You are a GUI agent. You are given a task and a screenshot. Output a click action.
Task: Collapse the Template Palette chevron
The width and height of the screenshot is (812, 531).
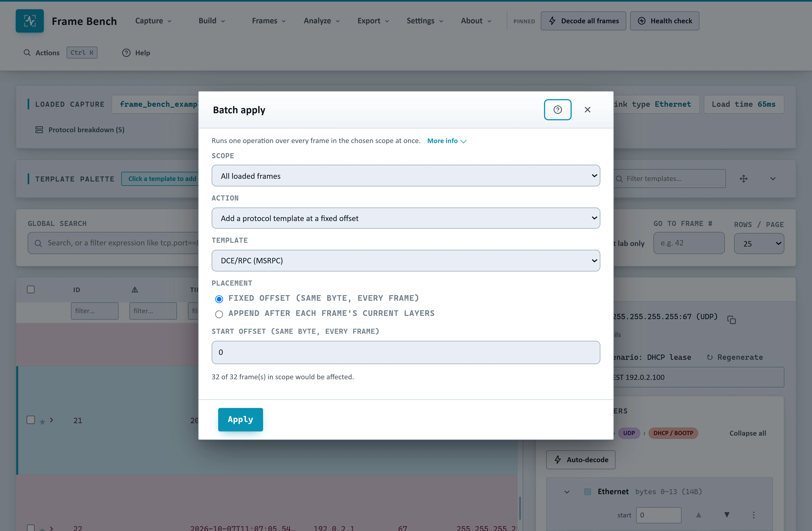(773, 179)
